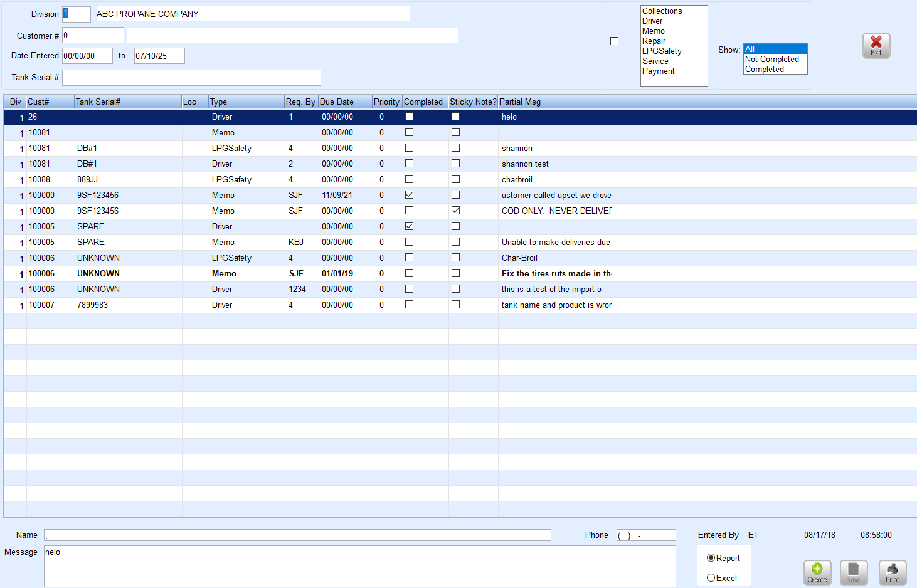Check Completed for the 'this is a test' row

(x=409, y=289)
